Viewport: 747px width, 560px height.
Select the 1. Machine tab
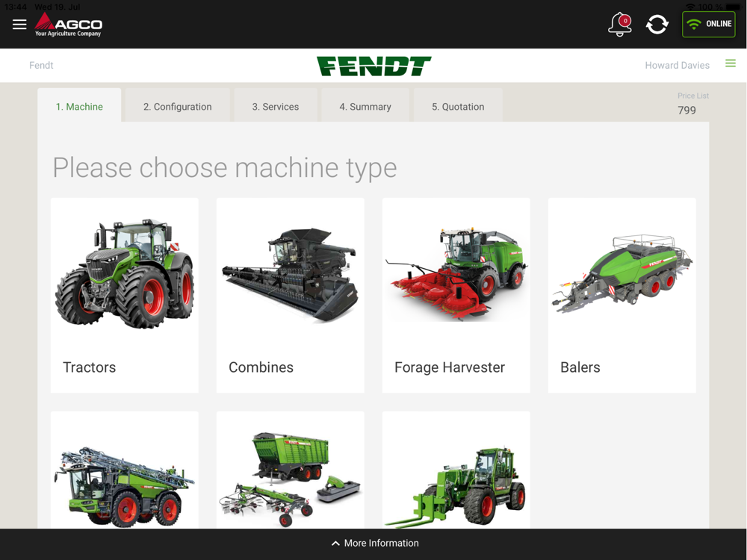79,107
